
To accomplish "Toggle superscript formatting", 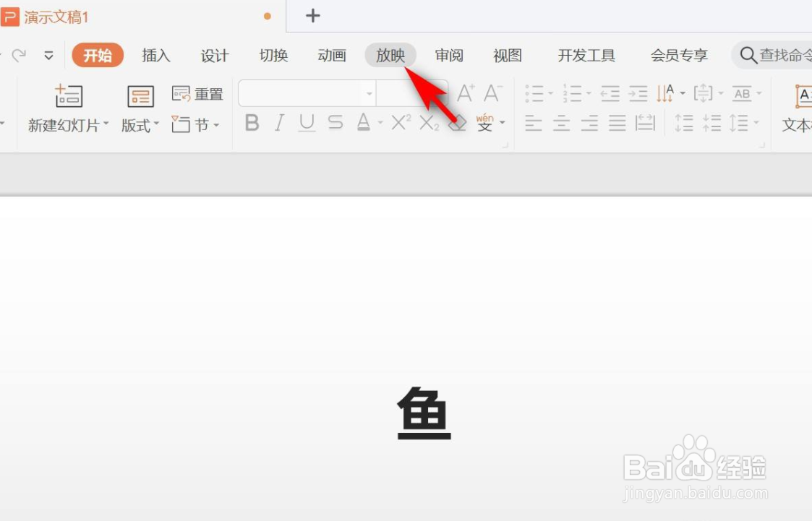I will click(401, 123).
